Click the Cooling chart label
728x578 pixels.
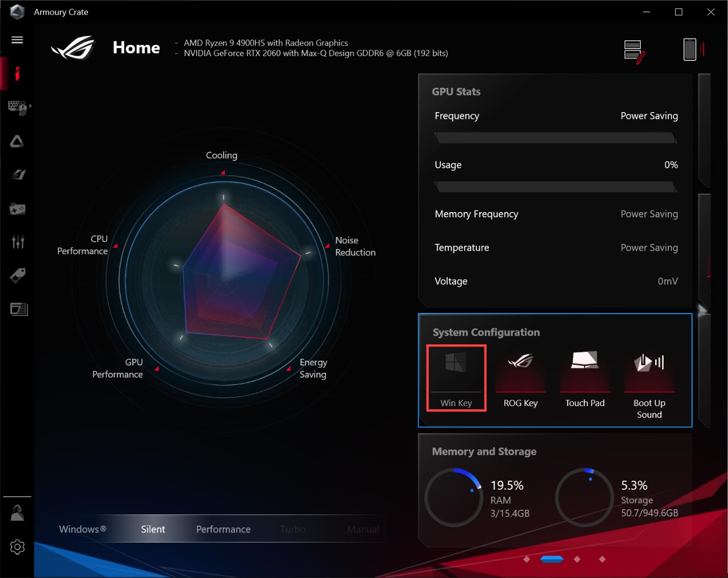point(222,155)
